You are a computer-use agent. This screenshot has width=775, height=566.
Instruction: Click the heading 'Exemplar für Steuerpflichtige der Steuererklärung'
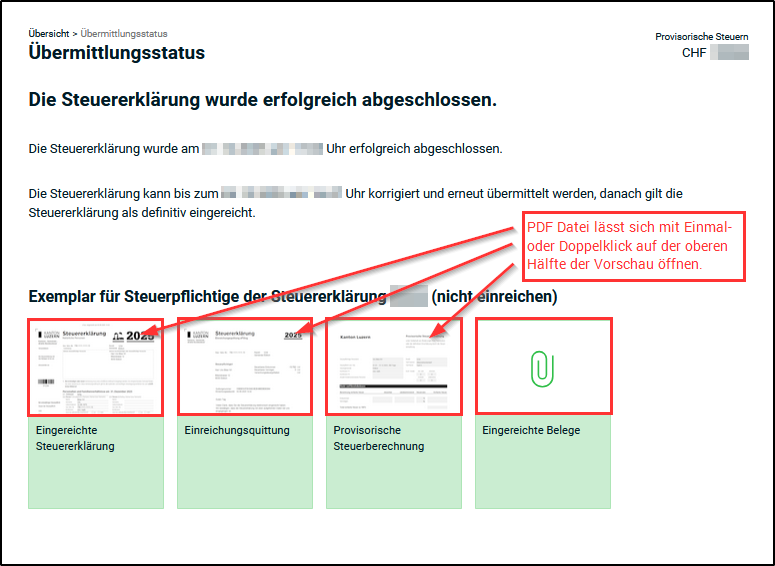[208, 297]
